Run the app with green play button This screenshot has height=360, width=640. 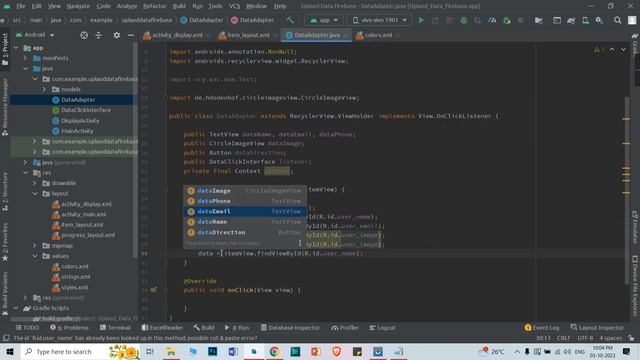(x=421, y=20)
